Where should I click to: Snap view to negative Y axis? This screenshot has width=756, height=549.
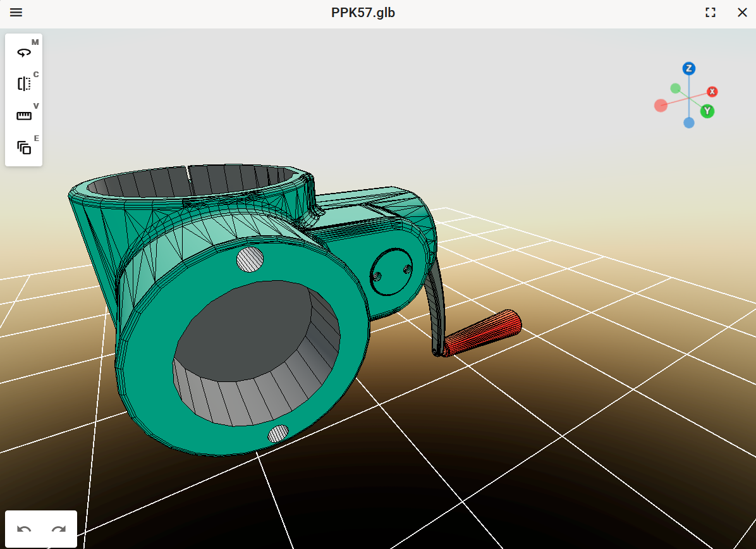tap(676, 89)
